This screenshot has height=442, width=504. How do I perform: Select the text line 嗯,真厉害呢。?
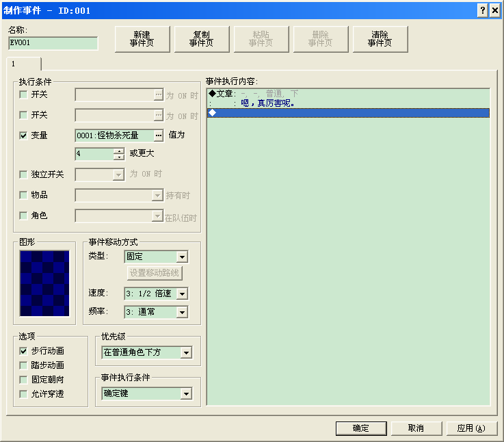pyautogui.click(x=348, y=103)
